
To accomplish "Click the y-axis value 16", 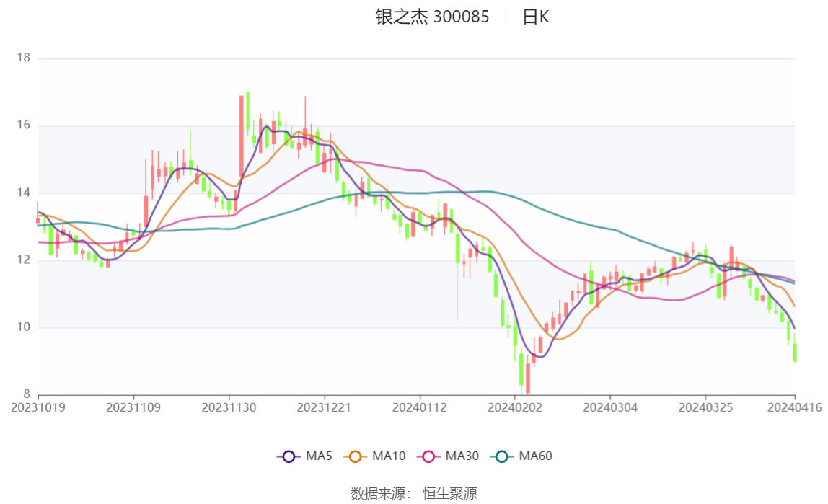I will click(x=24, y=125).
